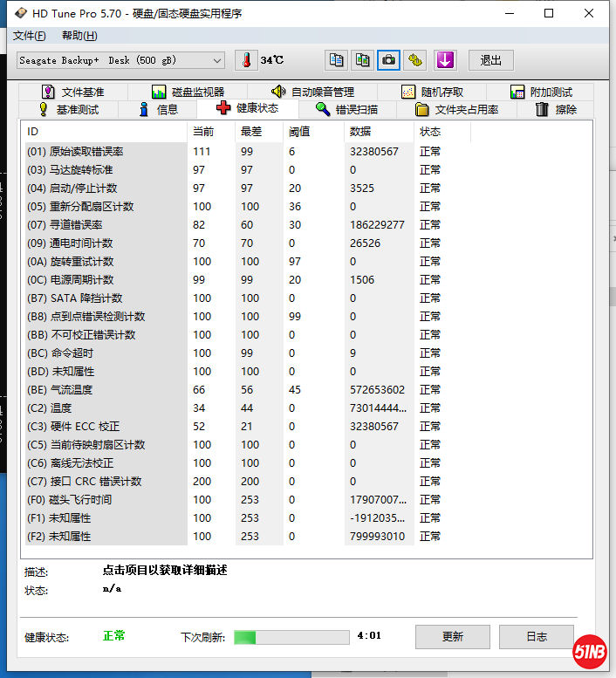This screenshot has width=616, height=678.
Task: Expand the Seagate Backup+ drive dropdown
Action: pyautogui.click(x=120, y=60)
